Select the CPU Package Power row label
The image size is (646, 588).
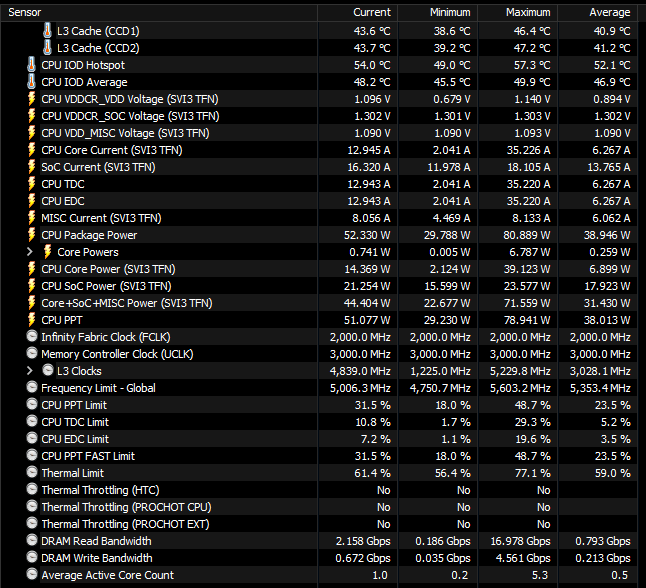89,235
